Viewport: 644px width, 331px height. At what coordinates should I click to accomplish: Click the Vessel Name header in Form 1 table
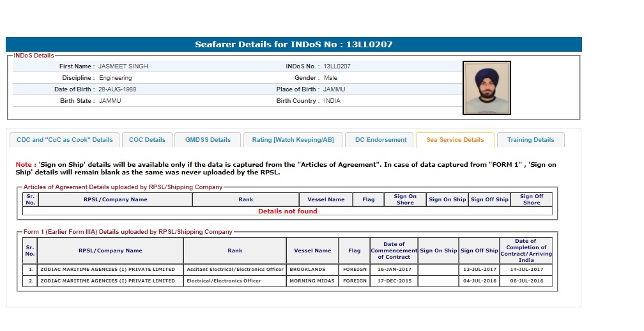pyautogui.click(x=312, y=250)
